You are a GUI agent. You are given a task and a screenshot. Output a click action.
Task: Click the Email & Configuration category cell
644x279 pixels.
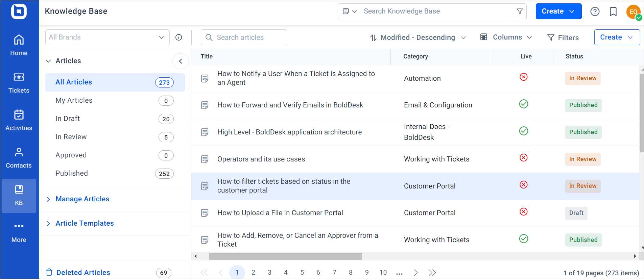[x=438, y=105]
